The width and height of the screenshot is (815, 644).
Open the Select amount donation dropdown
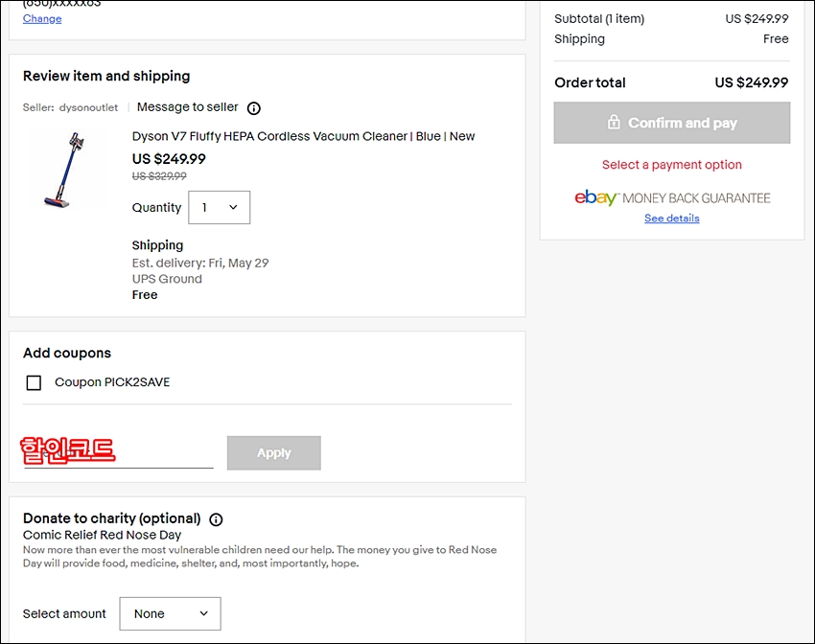[x=170, y=613]
